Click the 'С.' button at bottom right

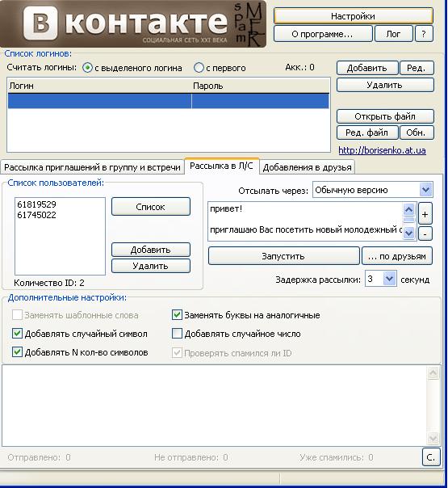point(431,456)
